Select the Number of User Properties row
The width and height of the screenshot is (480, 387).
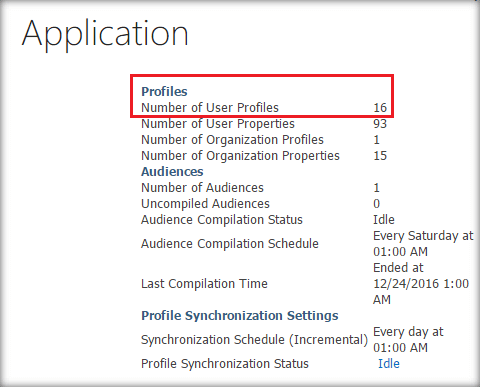264,124
